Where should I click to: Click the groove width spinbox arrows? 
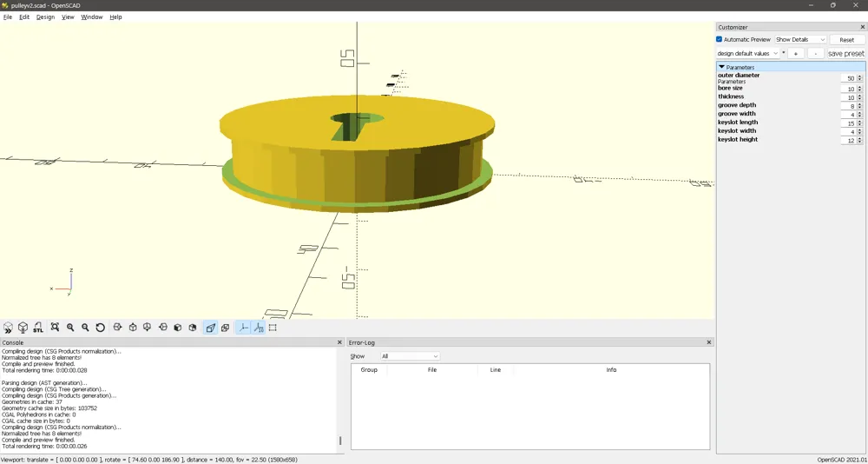(x=859, y=115)
